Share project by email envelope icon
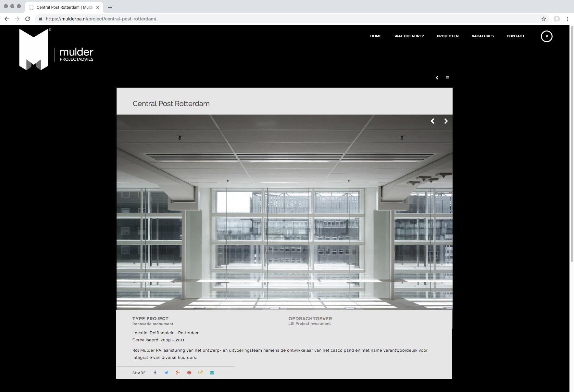 (212, 373)
